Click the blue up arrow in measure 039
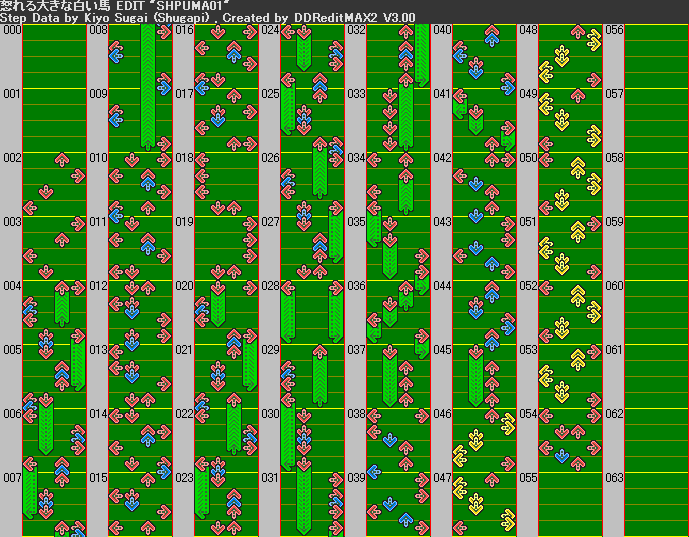689x537 pixels. (x=406, y=520)
